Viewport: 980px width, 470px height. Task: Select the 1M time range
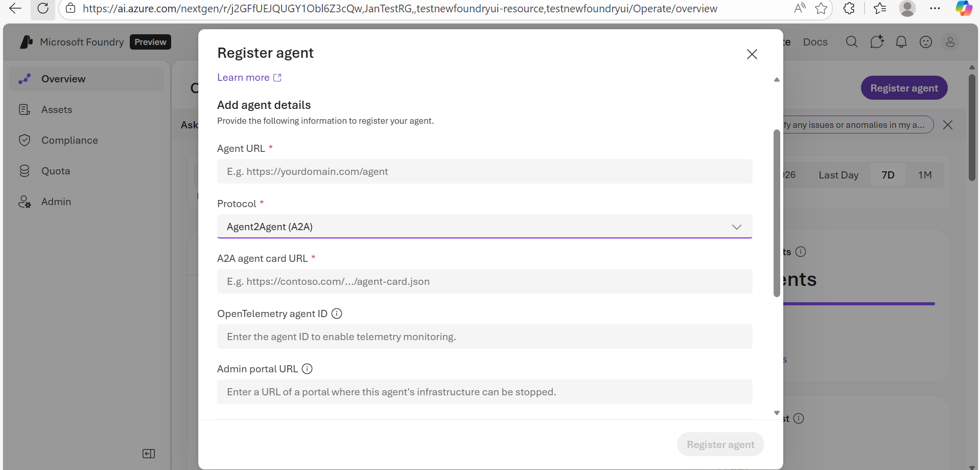point(925,175)
